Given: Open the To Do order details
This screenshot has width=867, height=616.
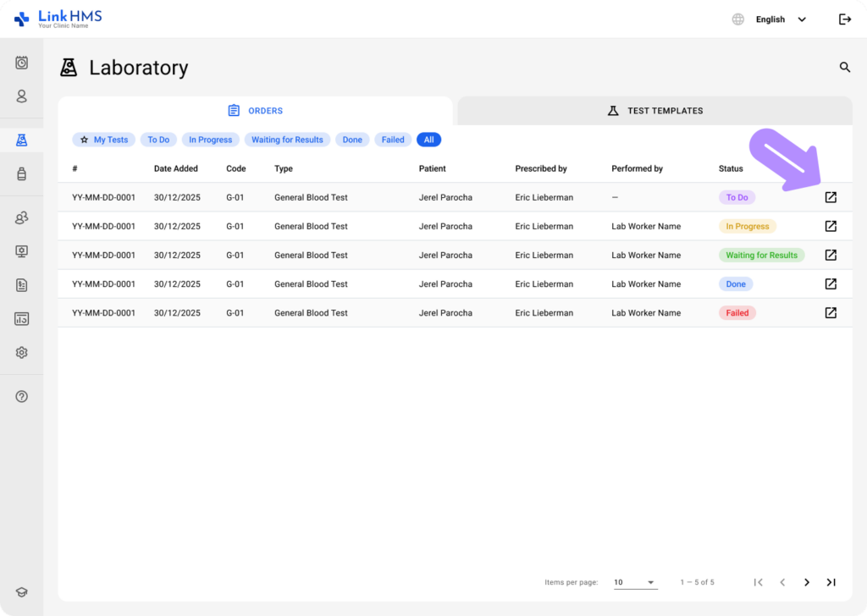Looking at the screenshot, I should (x=831, y=197).
